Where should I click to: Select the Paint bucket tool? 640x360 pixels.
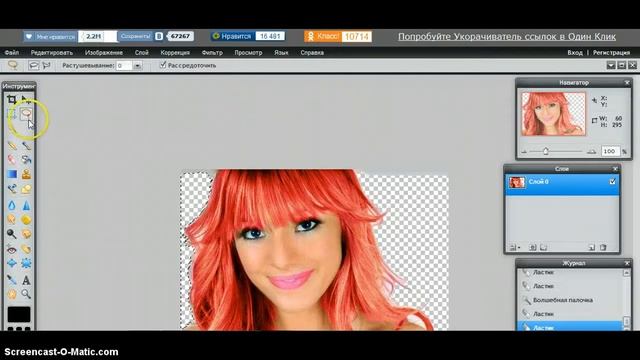point(26,159)
